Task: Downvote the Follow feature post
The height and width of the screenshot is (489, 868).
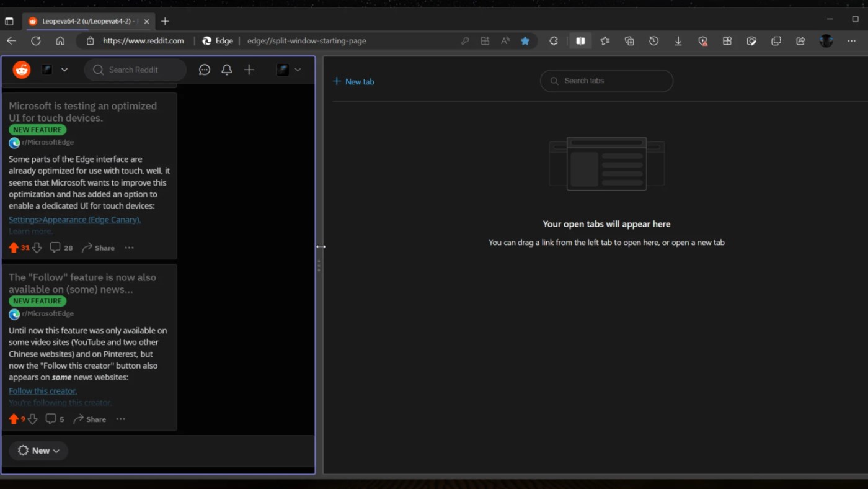Action: (x=32, y=419)
